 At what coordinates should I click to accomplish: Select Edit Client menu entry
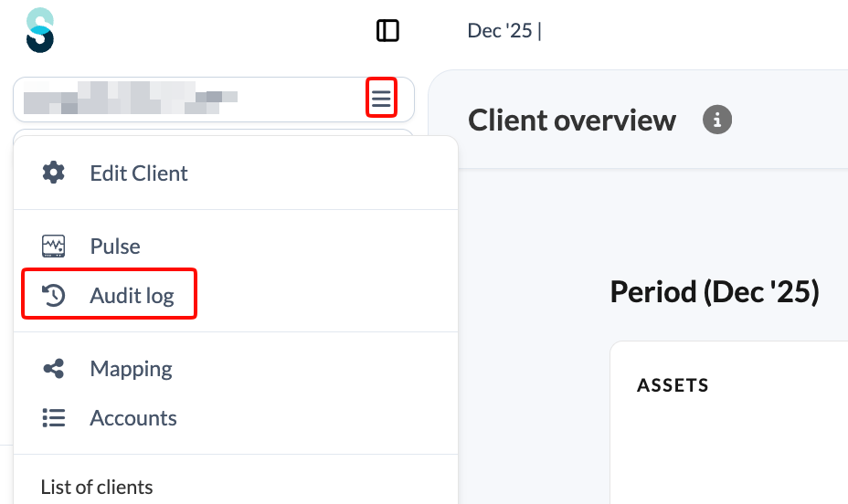point(139,173)
